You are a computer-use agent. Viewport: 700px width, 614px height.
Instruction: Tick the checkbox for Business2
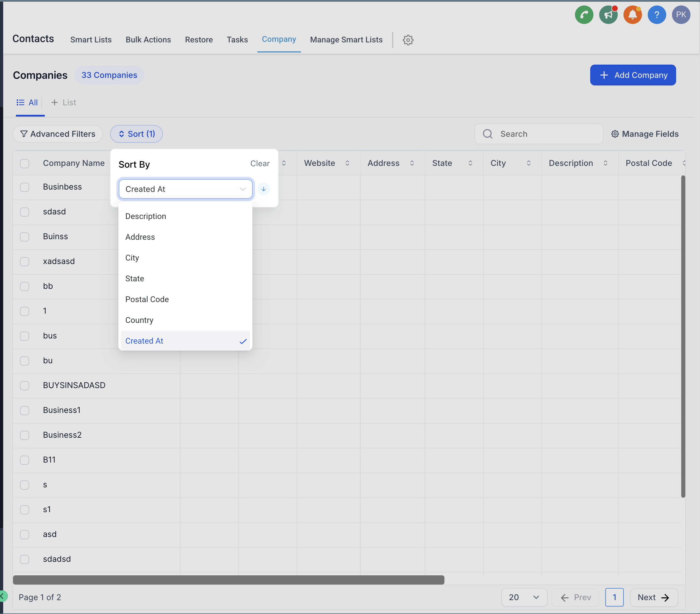[x=24, y=435]
